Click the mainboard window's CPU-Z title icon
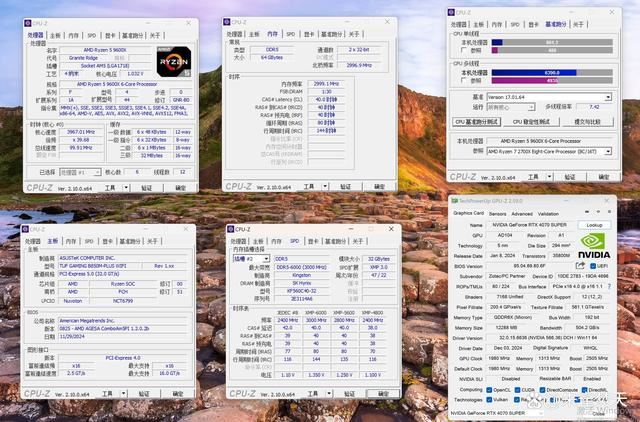 click(26, 227)
